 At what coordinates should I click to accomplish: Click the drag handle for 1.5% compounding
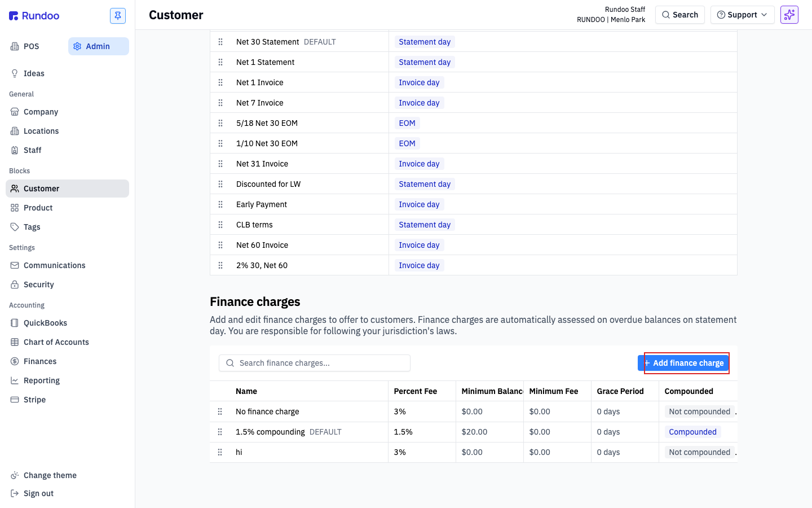click(220, 432)
